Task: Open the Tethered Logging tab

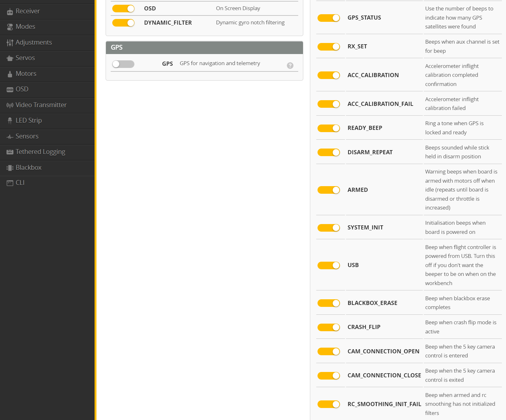Action: click(40, 152)
